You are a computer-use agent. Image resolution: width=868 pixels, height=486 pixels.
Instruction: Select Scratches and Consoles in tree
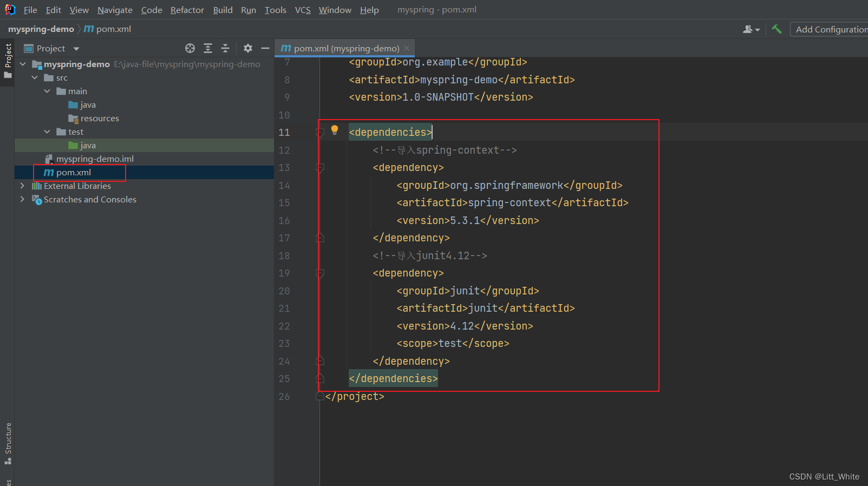pos(84,199)
